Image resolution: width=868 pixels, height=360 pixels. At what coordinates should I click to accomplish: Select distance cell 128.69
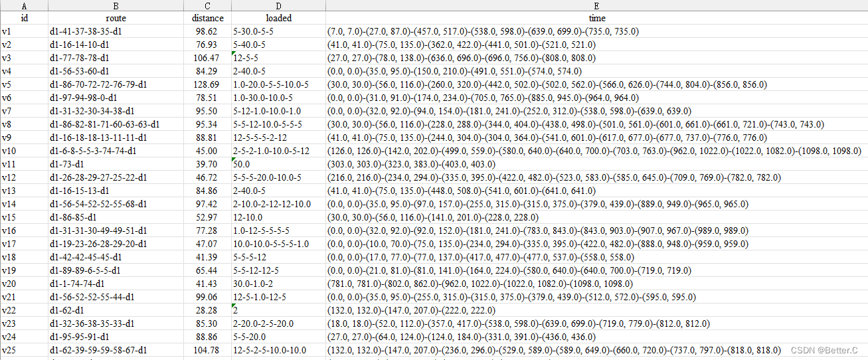(x=207, y=84)
